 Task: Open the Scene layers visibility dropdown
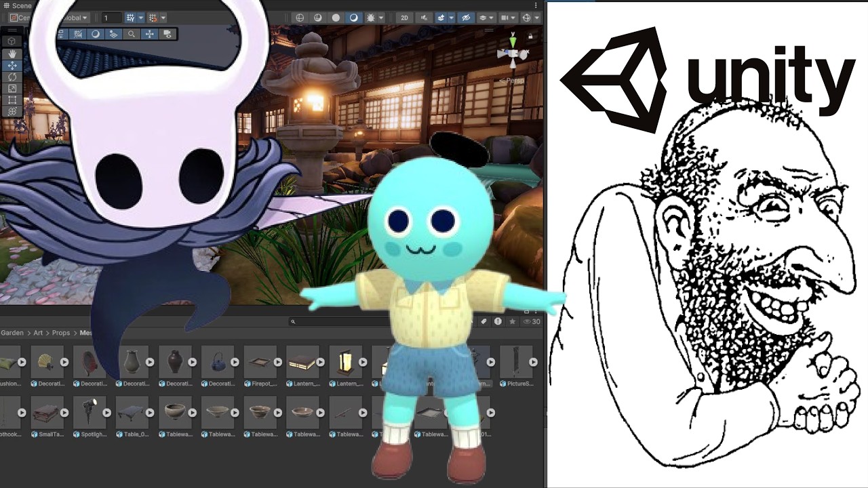pos(487,18)
